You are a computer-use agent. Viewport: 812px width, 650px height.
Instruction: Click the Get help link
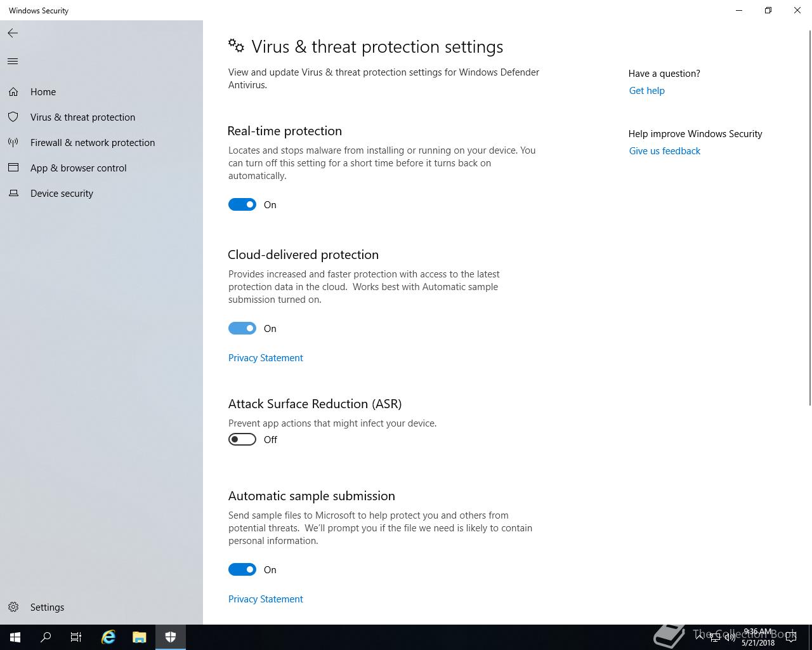646,91
